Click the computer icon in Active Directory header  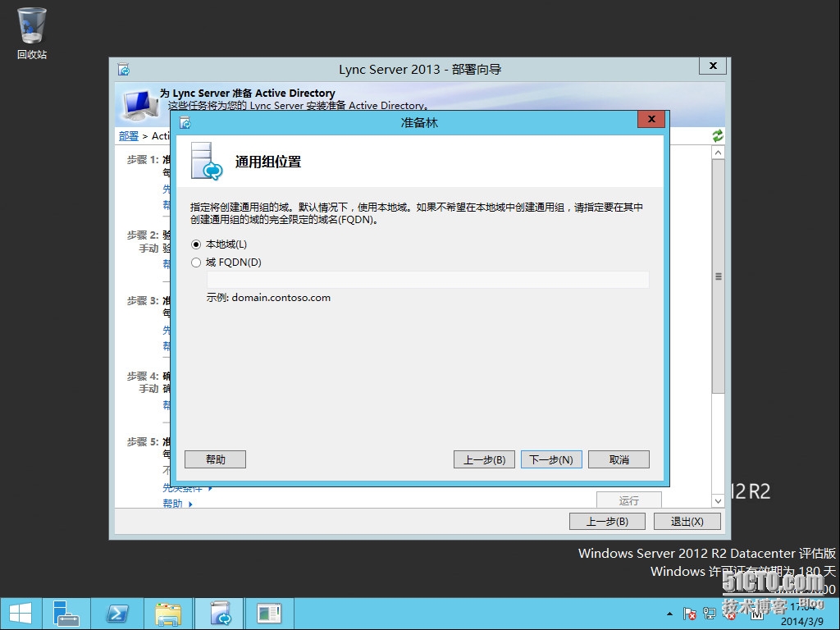click(140, 105)
